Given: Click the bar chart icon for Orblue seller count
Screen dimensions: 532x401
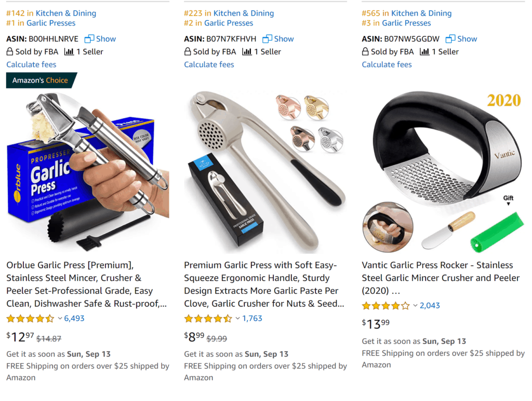Looking at the screenshot, I should 69,51.
